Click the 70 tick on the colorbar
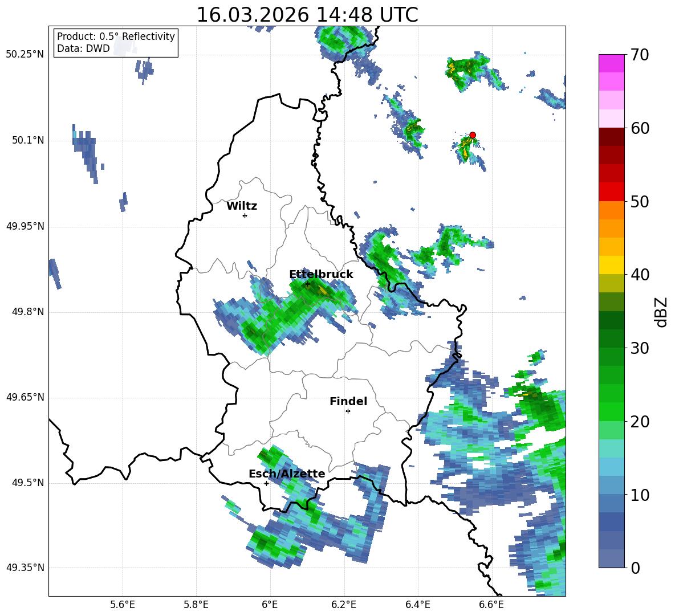The height and width of the screenshot is (616, 675). pyautogui.click(x=639, y=55)
